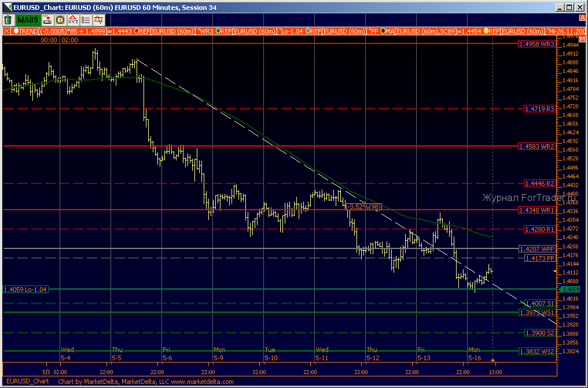This screenshot has width=588, height=388.
Task: Click the 1.4059 Lo-1.04 label on left
Action: click(x=25, y=290)
